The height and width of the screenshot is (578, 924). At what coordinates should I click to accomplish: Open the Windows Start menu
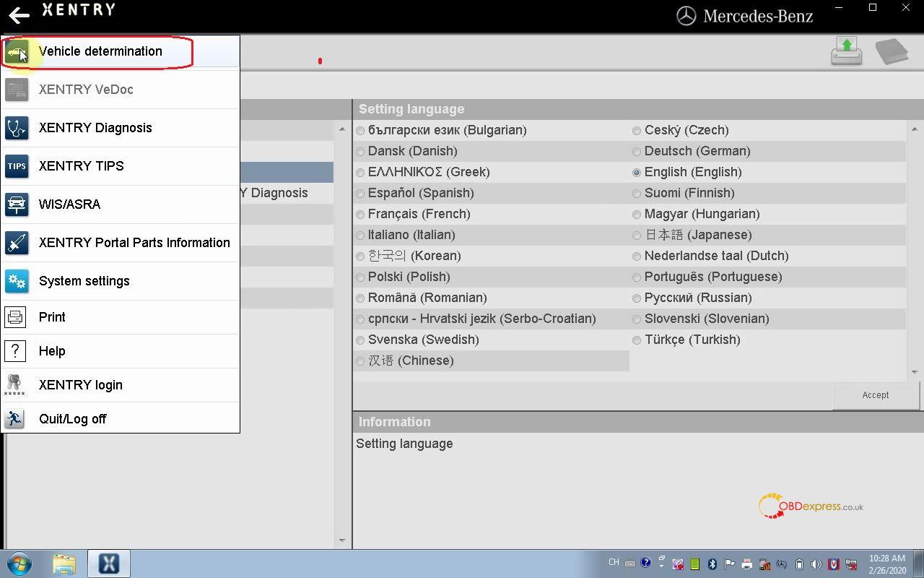pyautogui.click(x=19, y=564)
